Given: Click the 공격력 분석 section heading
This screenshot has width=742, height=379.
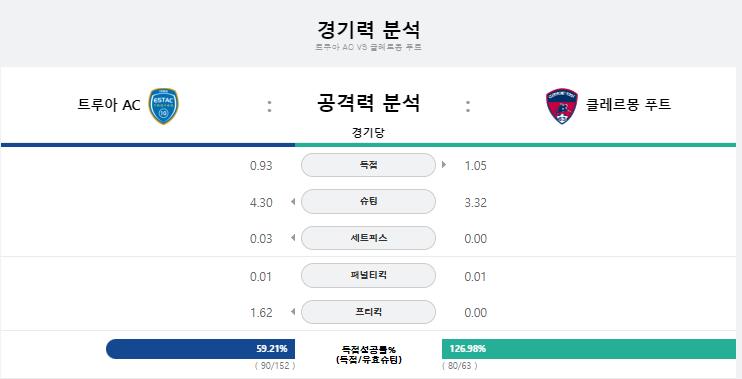Looking at the screenshot, I should click(x=369, y=103).
